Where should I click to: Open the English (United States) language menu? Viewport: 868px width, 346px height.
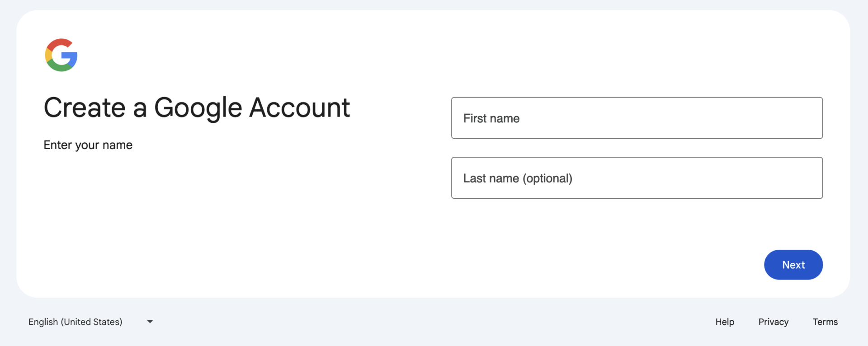(x=75, y=322)
